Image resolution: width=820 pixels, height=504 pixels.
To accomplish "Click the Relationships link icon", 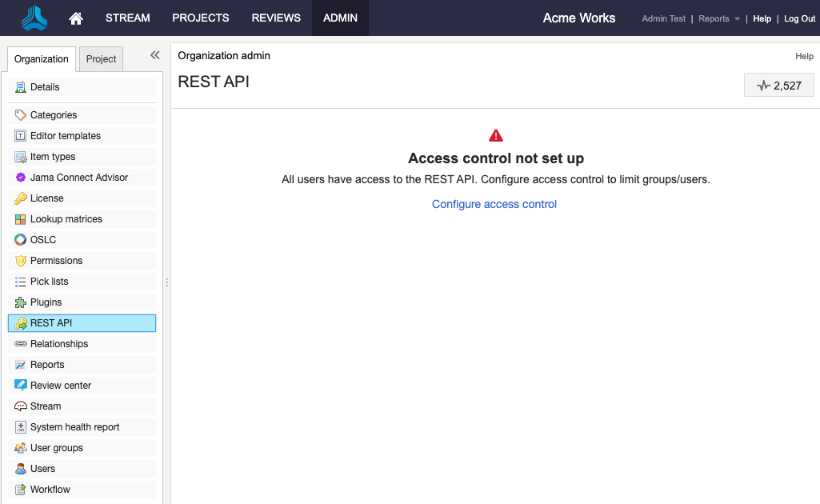I will click(20, 344).
